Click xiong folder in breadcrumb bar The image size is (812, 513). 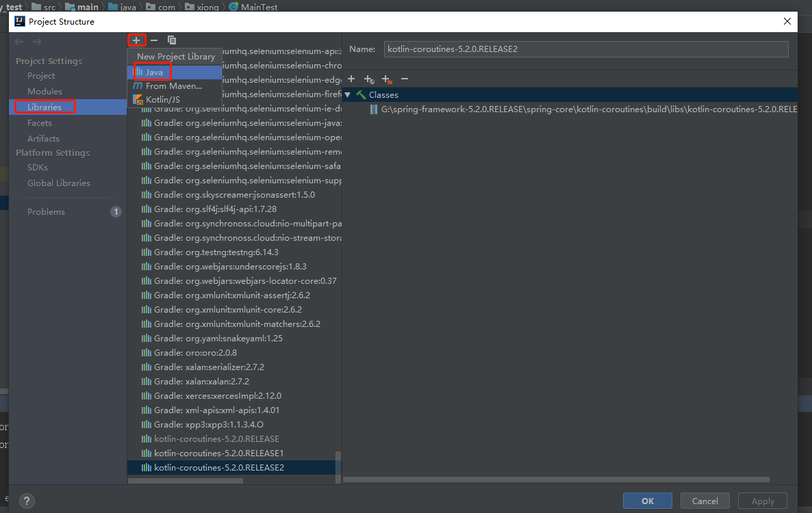tap(202, 7)
